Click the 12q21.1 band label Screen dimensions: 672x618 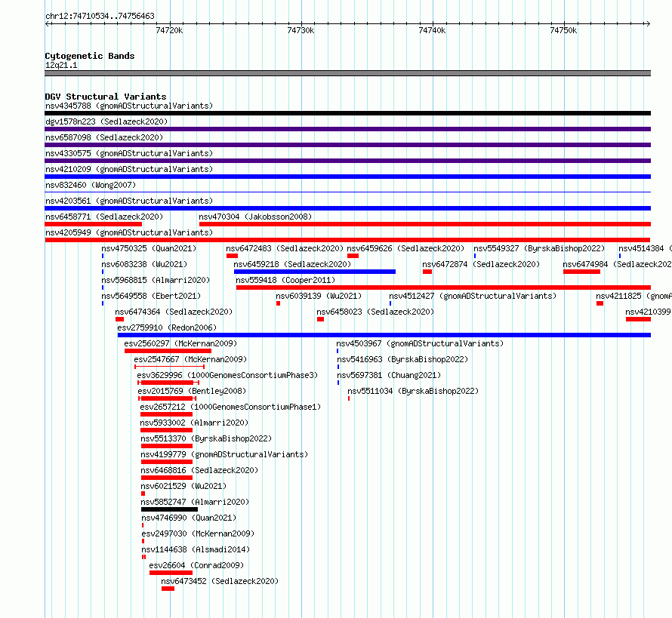tap(61, 65)
